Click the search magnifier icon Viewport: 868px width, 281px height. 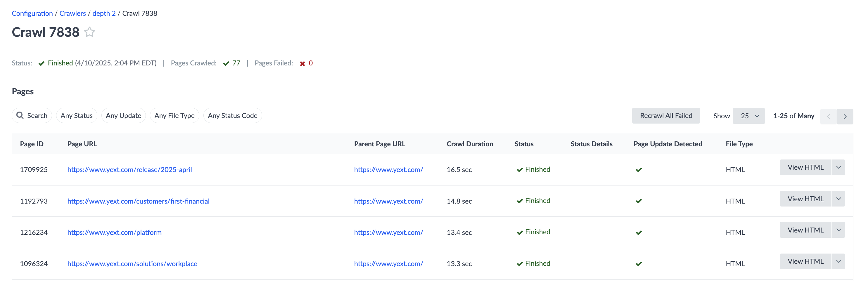tap(20, 115)
